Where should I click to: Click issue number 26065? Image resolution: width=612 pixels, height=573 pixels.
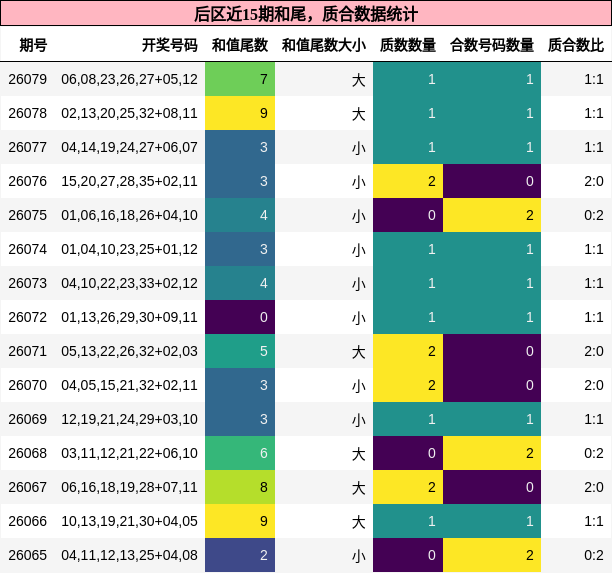click(27, 555)
